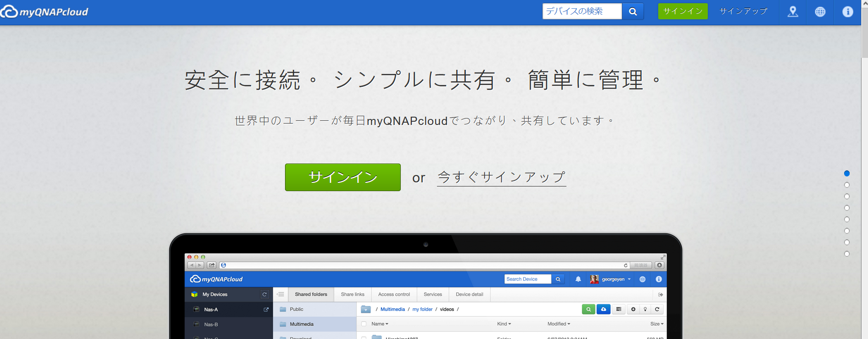Switch to the Access control tab
The image size is (868, 339).
point(394,294)
